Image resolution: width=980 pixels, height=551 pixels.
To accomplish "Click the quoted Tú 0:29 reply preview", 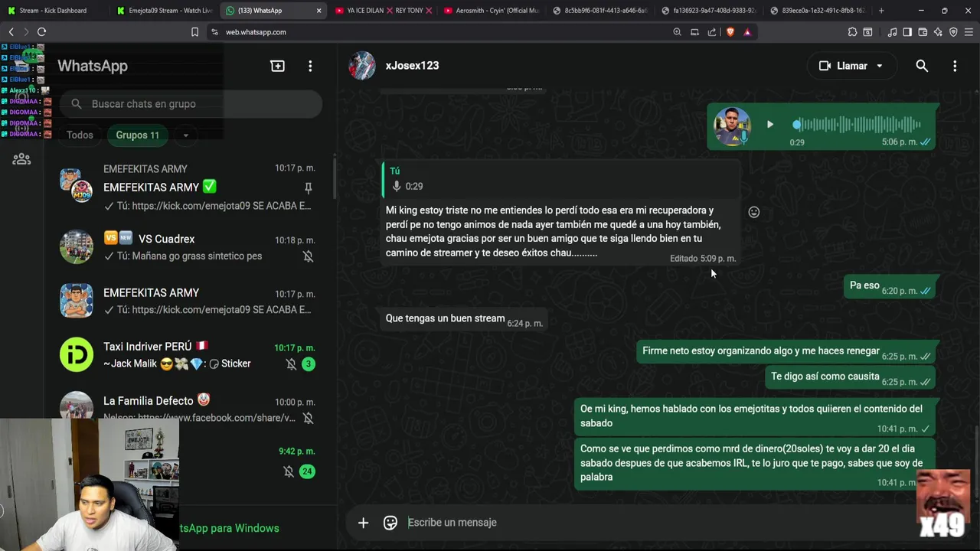I will tap(560, 179).
